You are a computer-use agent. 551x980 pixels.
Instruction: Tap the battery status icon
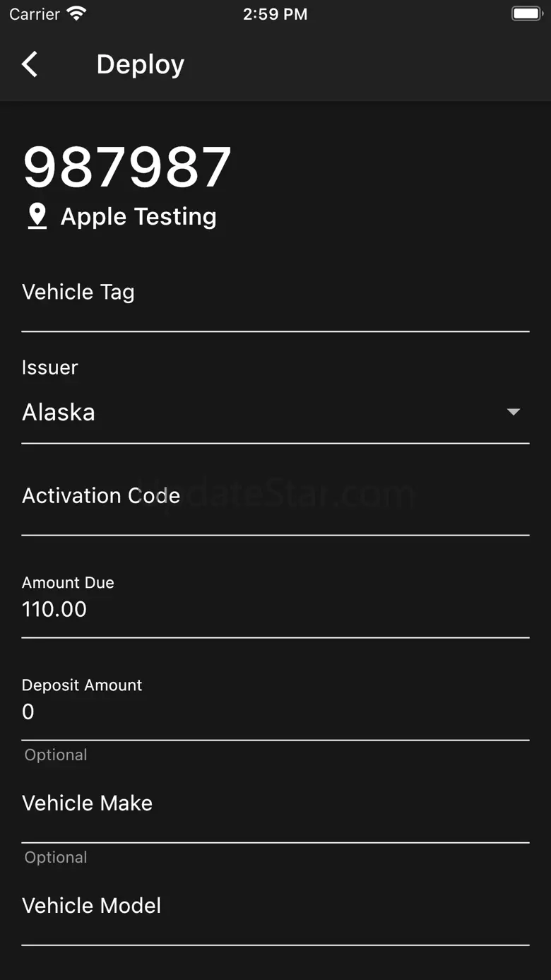pos(526,13)
